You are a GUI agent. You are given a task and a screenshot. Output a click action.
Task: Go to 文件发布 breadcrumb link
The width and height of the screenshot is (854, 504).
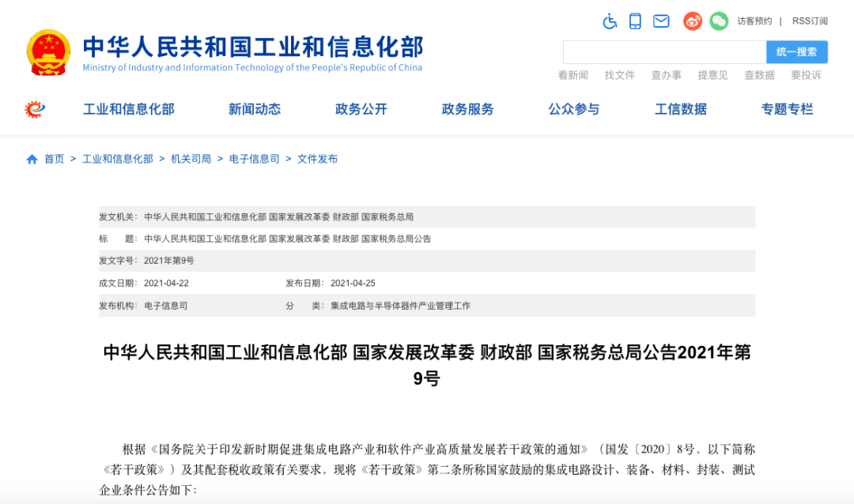317,159
